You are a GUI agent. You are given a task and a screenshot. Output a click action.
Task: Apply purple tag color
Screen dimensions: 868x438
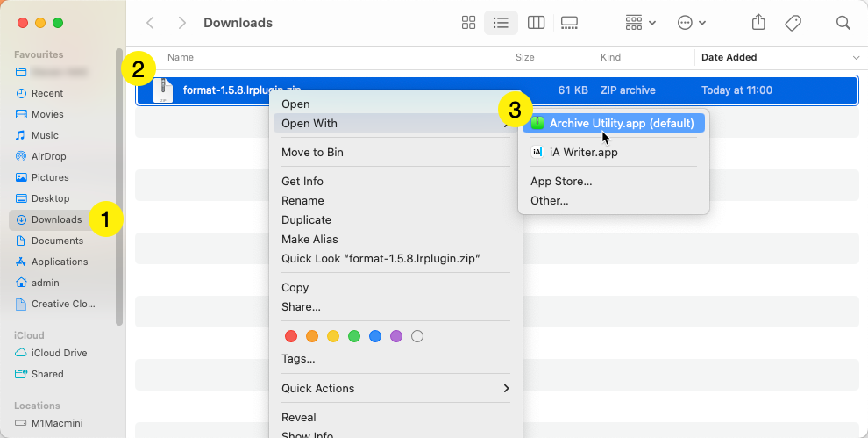(x=395, y=336)
